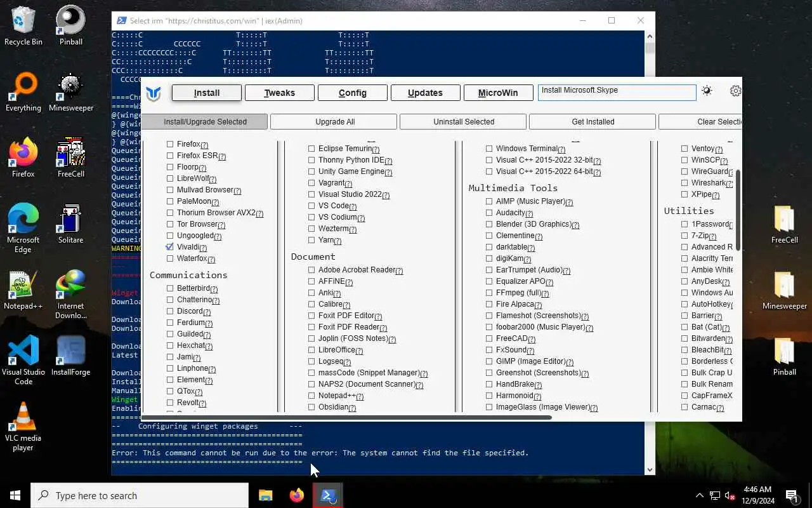Select the FreeCell desktop icon next to Firefox
This screenshot has height=508, width=812.
pos(70,158)
